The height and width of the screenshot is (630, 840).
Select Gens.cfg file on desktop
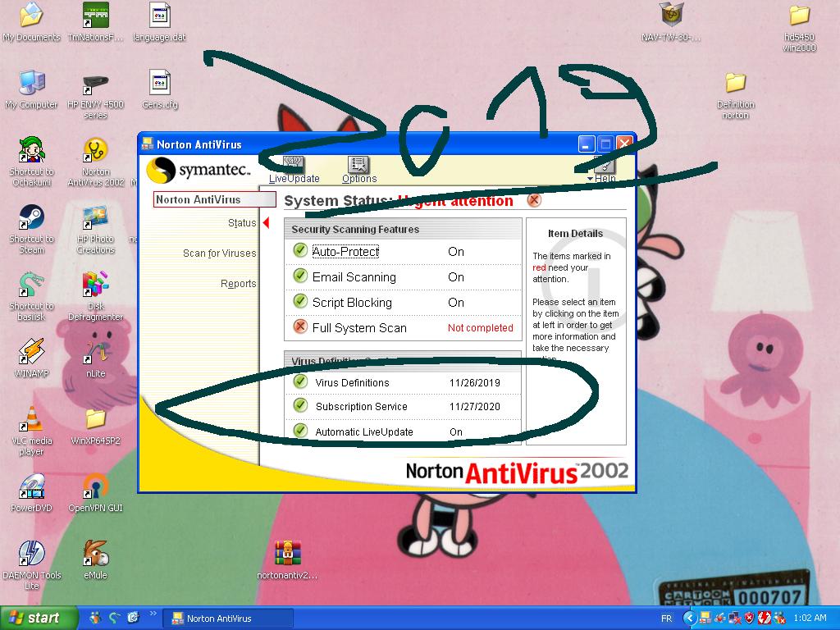click(x=159, y=89)
